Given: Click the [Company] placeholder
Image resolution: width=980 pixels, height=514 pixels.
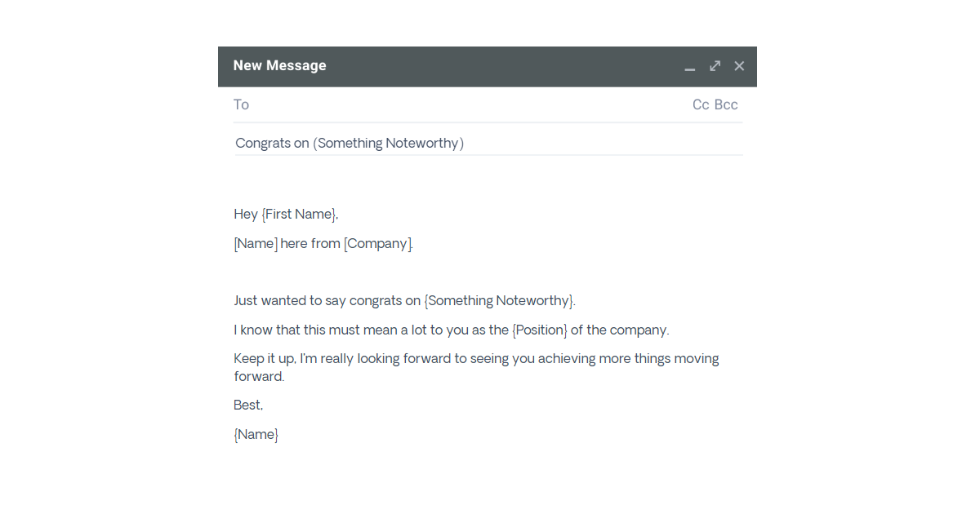Looking at the screenshot, I should 377,244.
